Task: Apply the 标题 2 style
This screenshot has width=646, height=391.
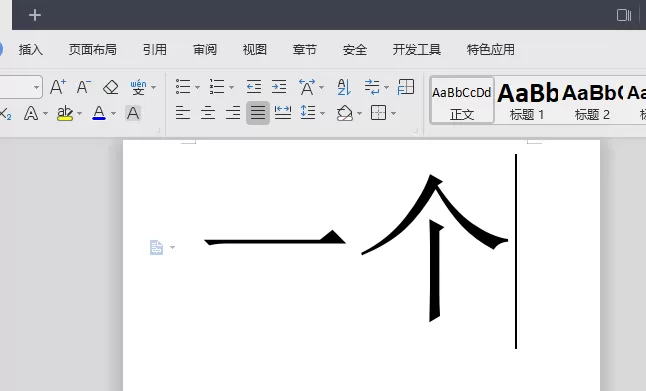Action: tap(592, 101)
